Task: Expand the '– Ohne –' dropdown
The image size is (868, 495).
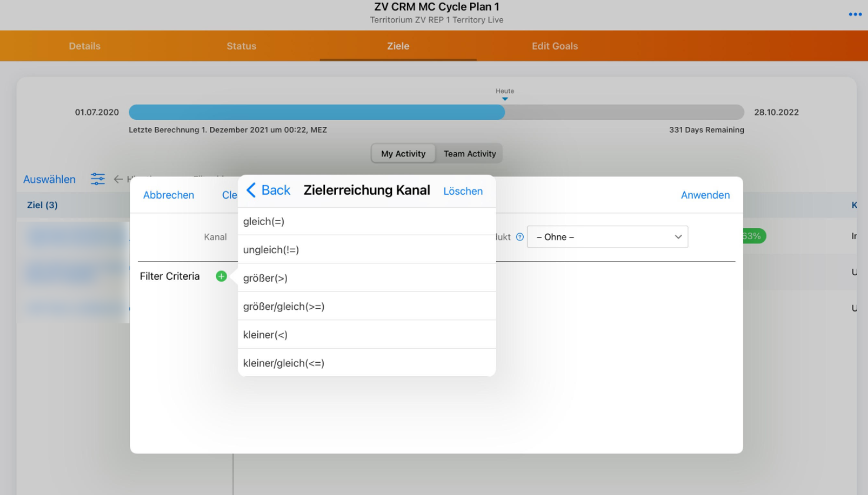Action: pos(607,237)
